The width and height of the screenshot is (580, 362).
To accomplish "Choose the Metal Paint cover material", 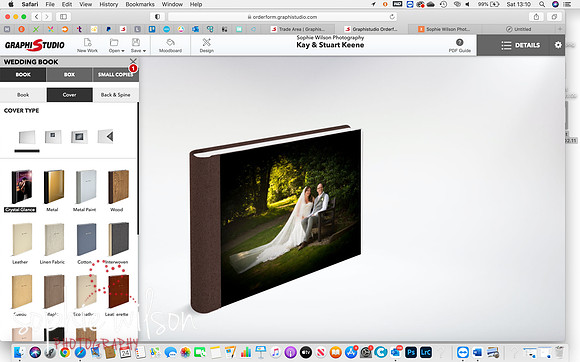I will (85, 191).
